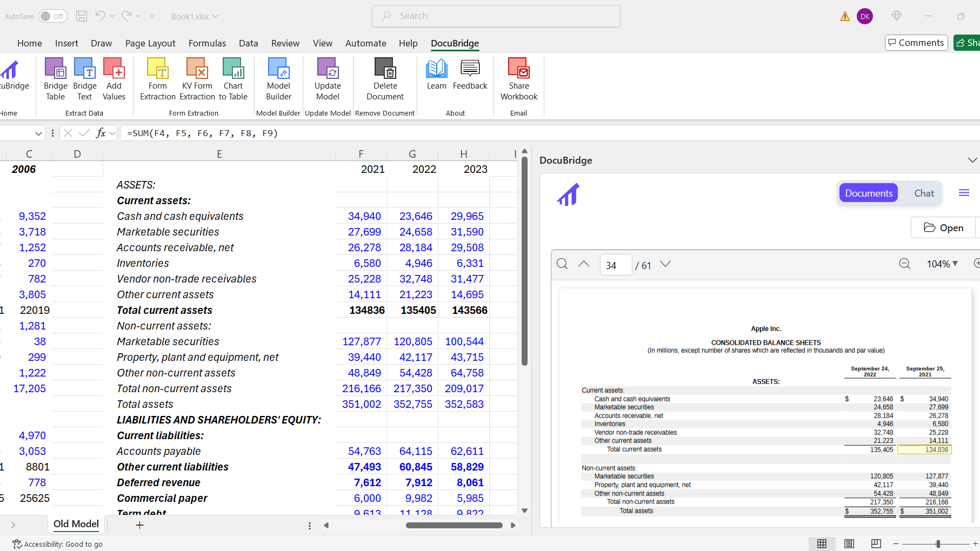
Task: Click the zoom out icon in the PDF viewer
Action: coord(905,264)
